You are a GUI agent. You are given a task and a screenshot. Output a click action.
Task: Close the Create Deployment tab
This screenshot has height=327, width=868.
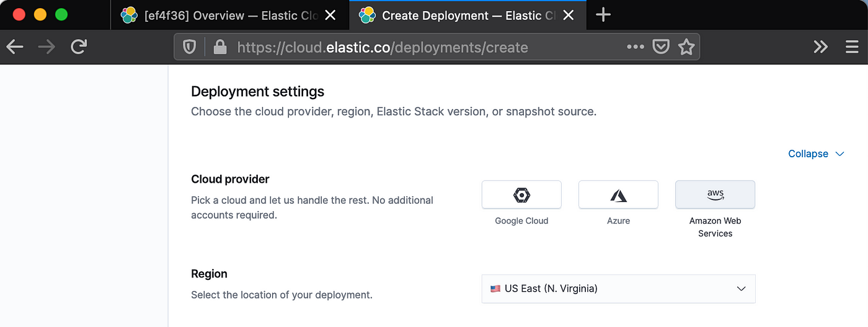pyautogui.click(x=569, y=15)
